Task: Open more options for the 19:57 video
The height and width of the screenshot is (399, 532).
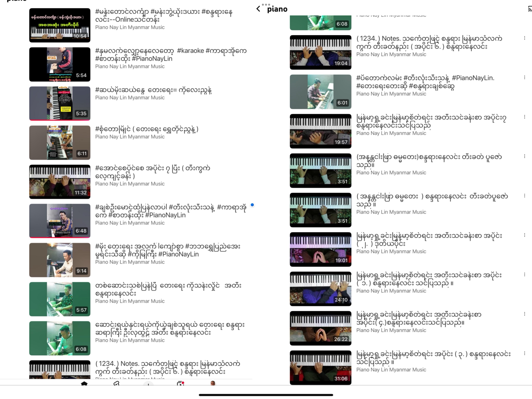Action: coord(525,117)
